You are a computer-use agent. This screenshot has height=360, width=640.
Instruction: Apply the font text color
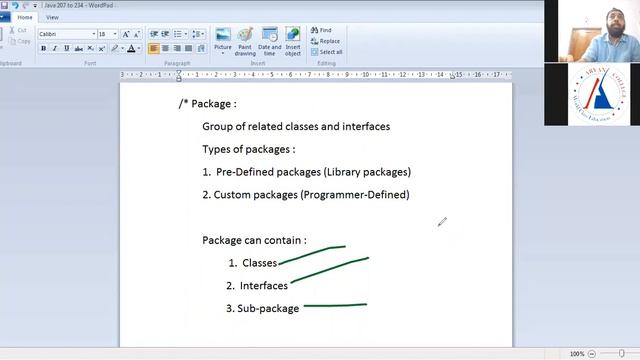[x=131, y=48]
